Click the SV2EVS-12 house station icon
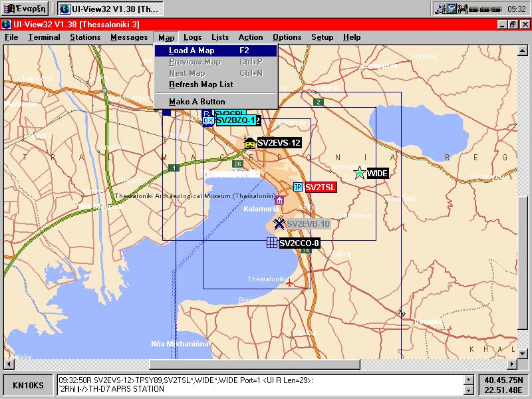Viewport: 532px width, 399px height. point(250,143)
